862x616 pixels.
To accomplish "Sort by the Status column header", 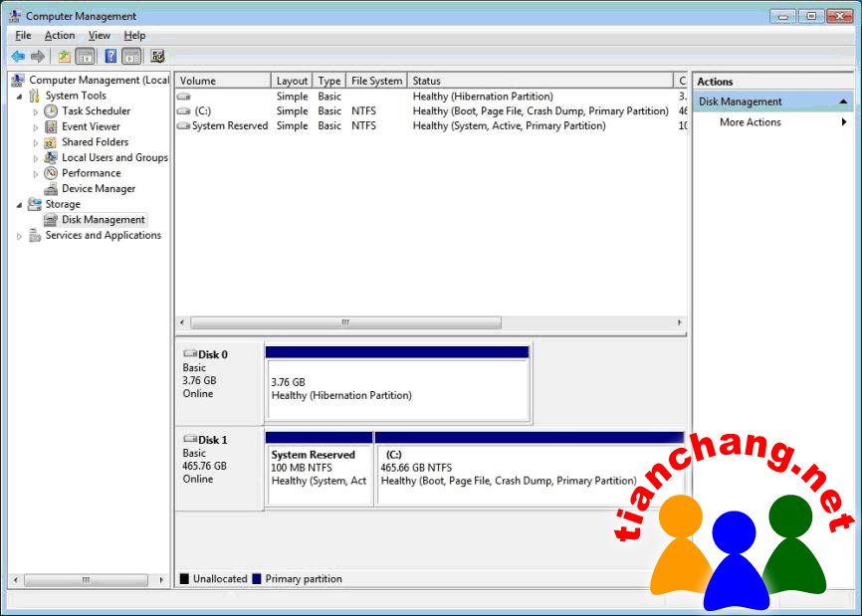I will pos(540,81).
